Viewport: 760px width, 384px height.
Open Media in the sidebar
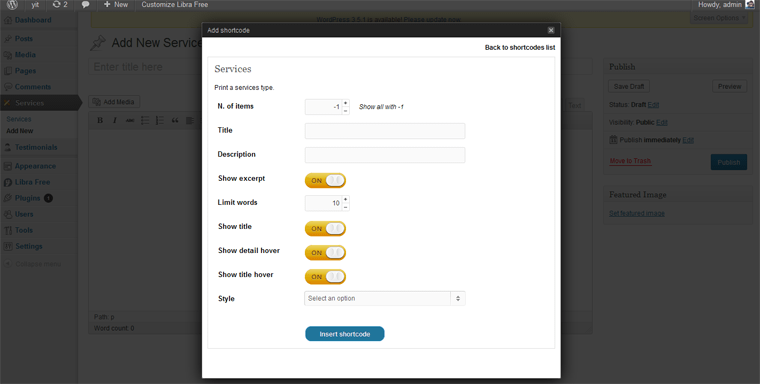tap(25, 55)
